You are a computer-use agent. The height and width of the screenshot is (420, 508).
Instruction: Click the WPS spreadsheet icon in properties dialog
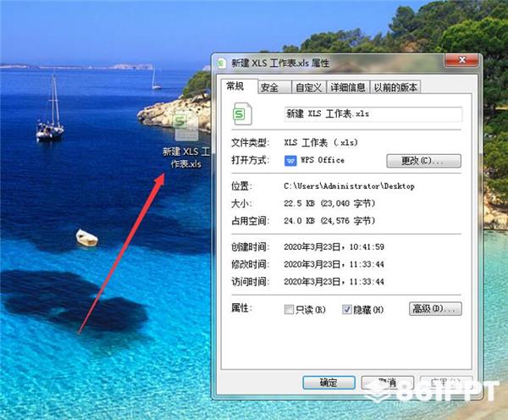[x=242, y=113]
